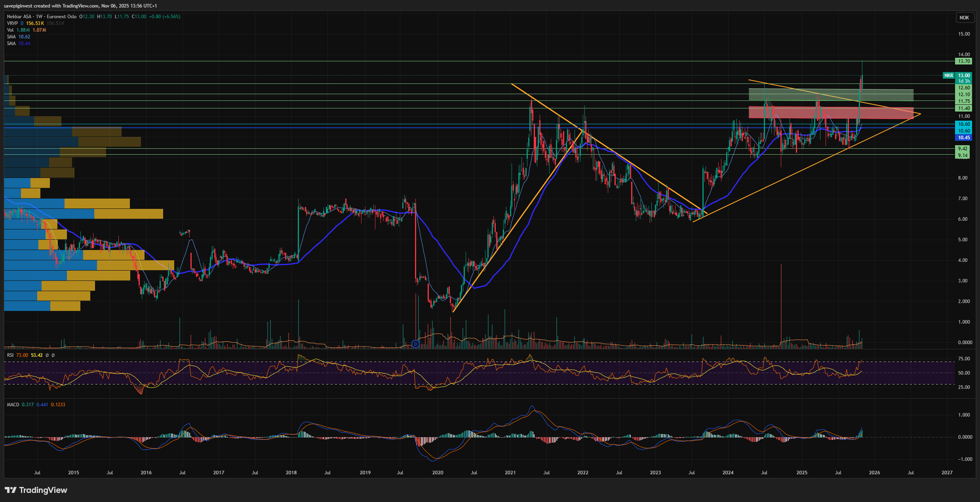Click the 11.40 horizontal line price label

(x=963, y=108)
